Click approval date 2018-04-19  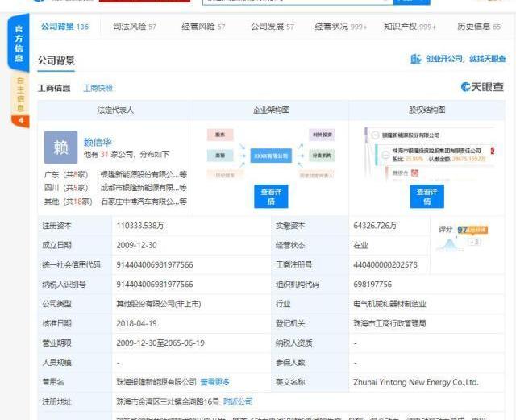tap(136, 323)
